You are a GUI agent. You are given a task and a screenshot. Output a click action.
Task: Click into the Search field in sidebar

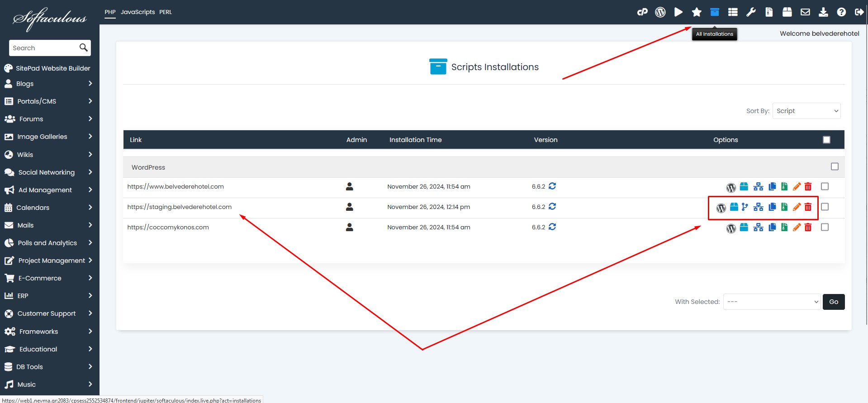(x=44, y=48)
